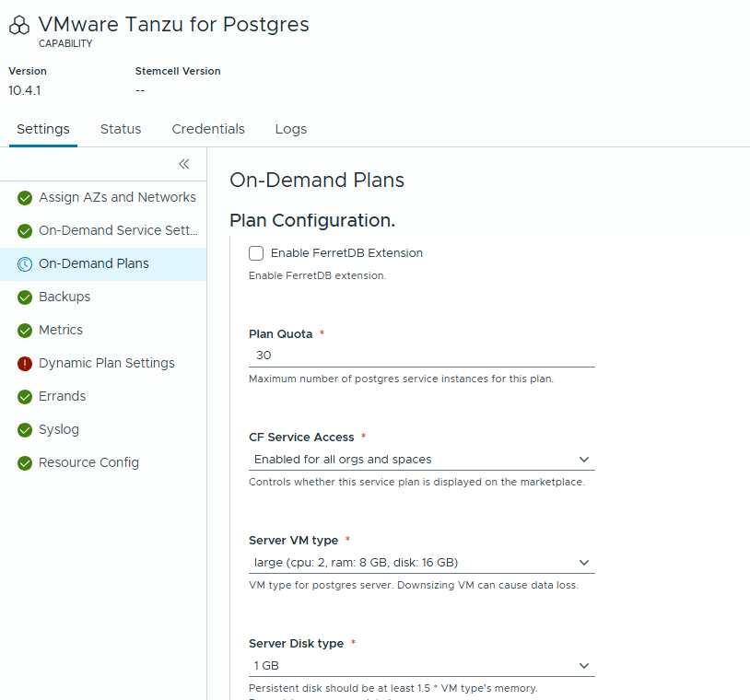Open the Logs tab

(x=291, y=129)
